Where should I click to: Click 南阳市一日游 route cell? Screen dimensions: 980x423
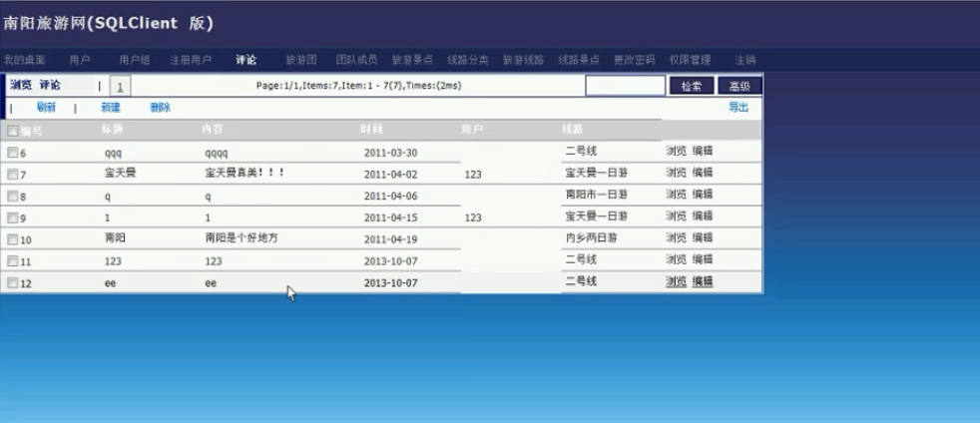click(596, 195)
